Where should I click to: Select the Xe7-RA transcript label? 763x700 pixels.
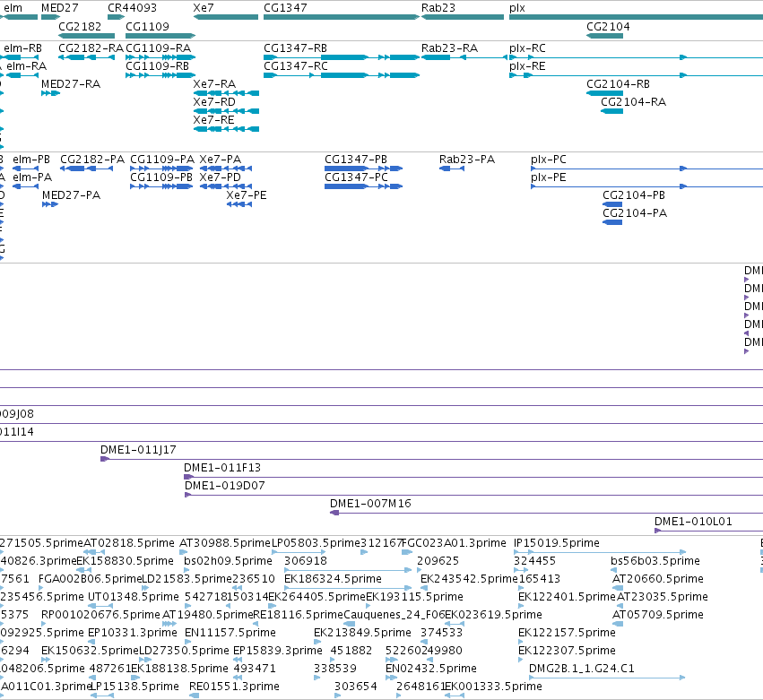pyautogui.click(x=214, y=83)
